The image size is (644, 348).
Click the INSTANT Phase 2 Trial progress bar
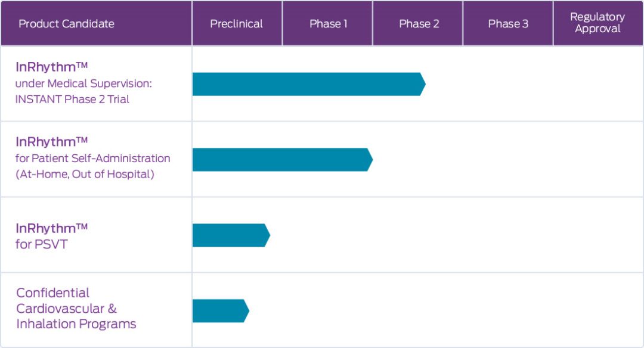tap(309, 84)
